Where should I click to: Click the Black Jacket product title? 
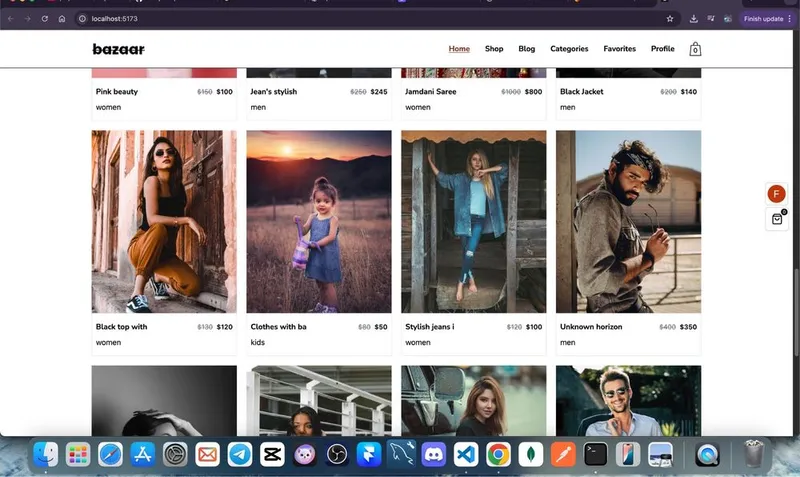[582, 92]
